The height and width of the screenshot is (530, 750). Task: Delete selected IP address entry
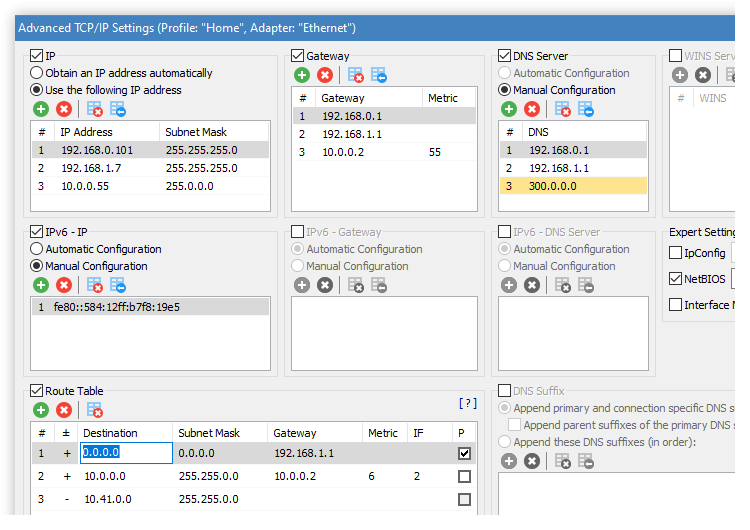pyautogui.click(x=64, y=110)
